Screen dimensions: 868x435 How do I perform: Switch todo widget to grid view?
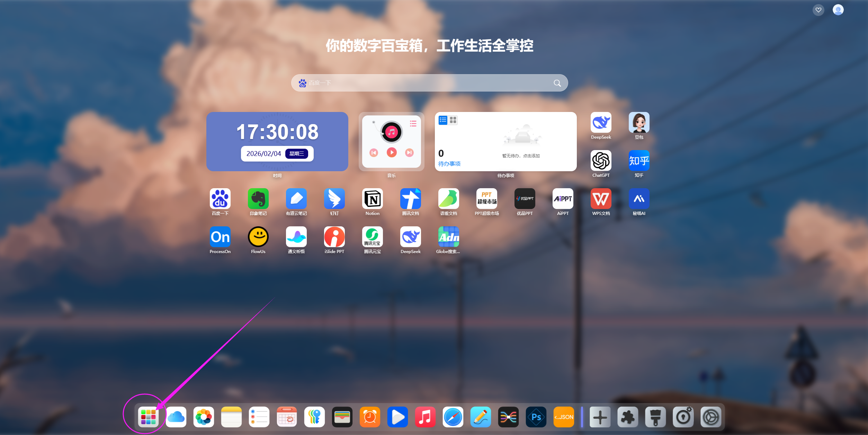453,120
